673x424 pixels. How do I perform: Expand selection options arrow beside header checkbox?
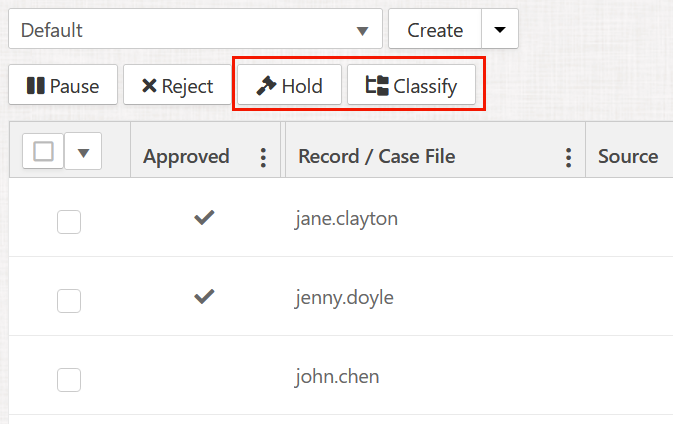pyautogui.click(x=83, y=152)
